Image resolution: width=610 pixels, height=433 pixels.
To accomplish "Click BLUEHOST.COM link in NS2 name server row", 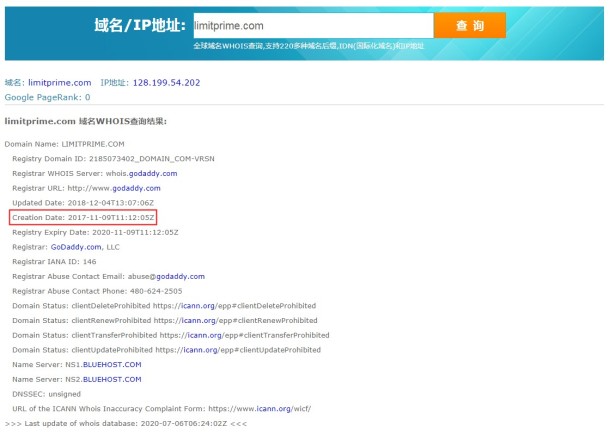I will 112,380.
